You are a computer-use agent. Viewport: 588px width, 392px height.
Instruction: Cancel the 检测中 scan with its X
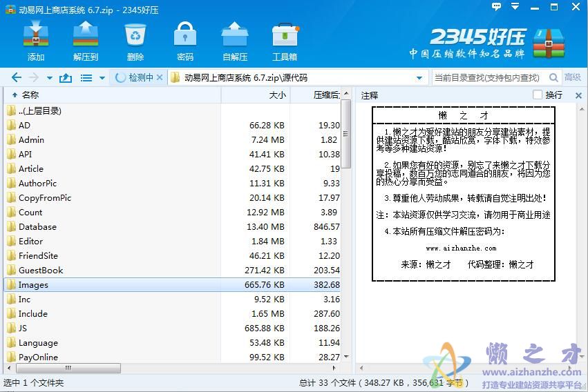[x=160, y=77]
